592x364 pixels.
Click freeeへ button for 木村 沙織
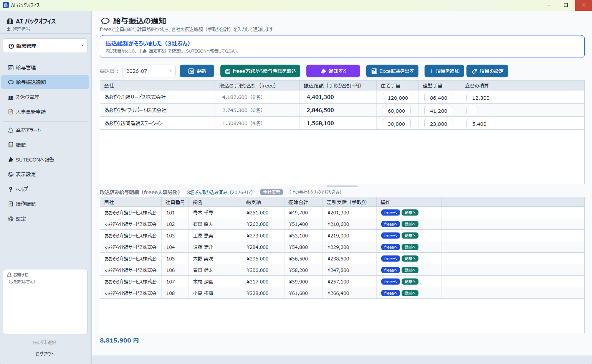(390, 282)
